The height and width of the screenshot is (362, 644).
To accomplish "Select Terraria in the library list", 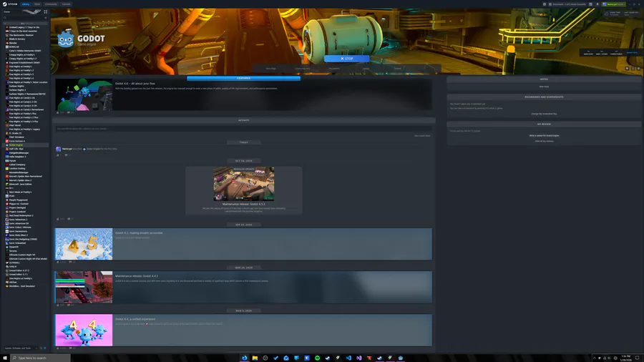I will (13, 251).
